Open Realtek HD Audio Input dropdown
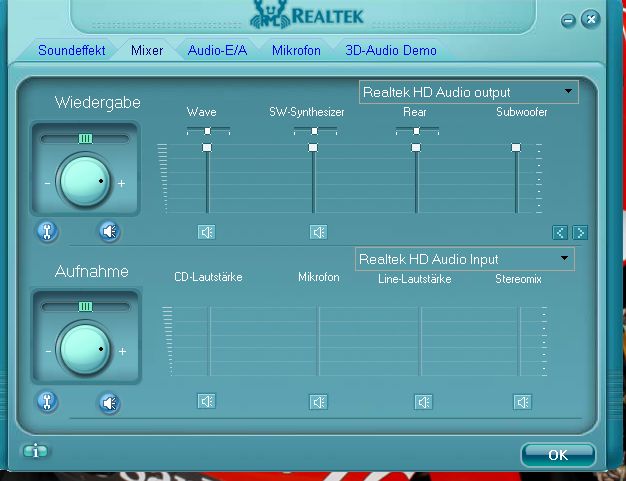 pyautogui.click(x=465, y=259)
